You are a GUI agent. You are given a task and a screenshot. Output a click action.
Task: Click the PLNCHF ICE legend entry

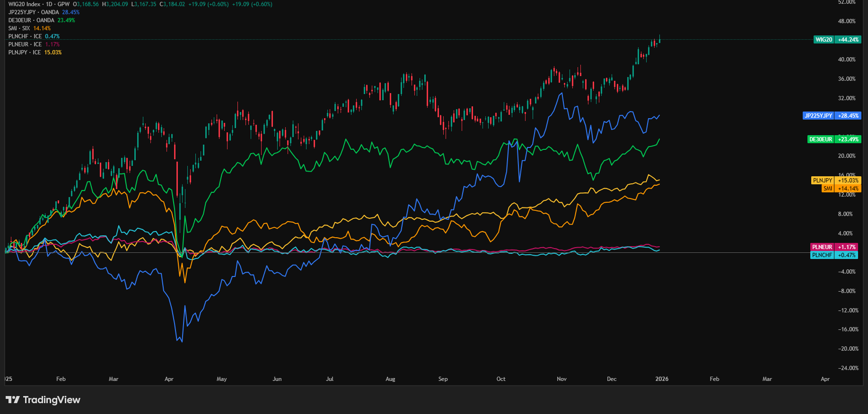click(x=25, y=36)
